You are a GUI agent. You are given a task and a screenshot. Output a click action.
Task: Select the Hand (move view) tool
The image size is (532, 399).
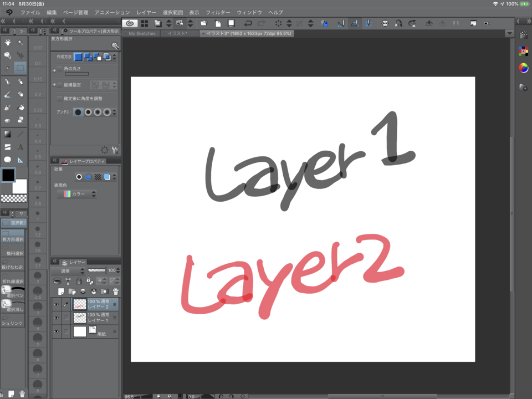click(8, 43)
